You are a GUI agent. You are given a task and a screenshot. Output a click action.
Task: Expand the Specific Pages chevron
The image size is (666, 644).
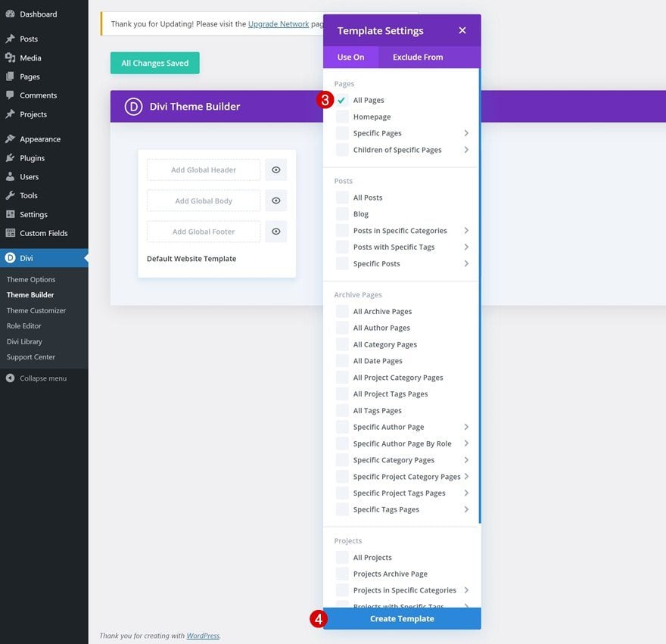point(466,133)
